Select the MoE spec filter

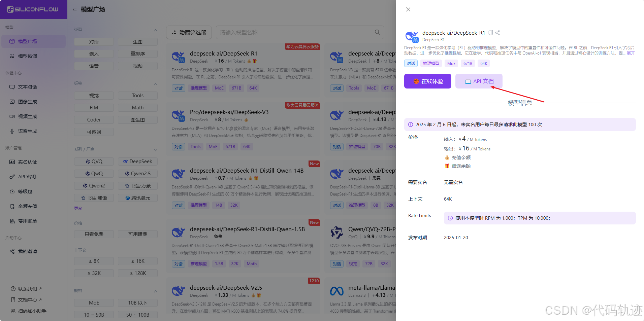click(x=94, y=303)
